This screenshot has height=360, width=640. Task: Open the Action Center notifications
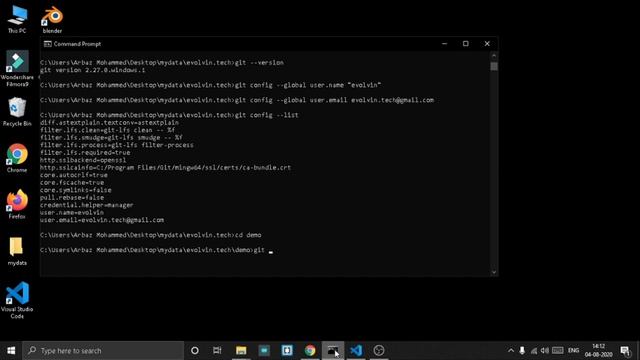tap(625, 351)
